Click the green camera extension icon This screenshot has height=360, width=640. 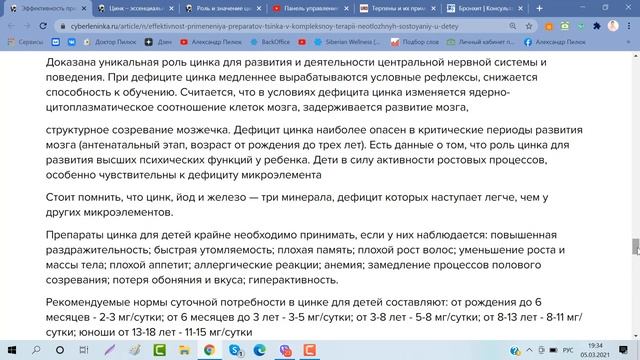point(565,26)
